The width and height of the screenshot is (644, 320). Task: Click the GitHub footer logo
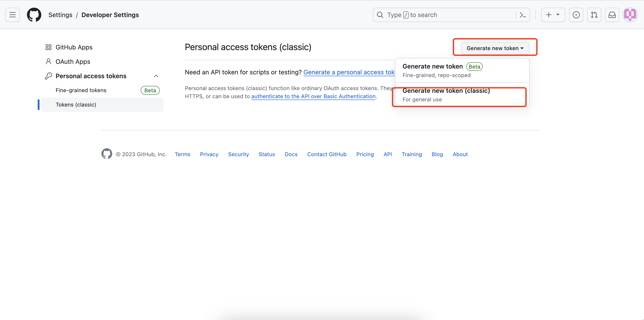[107, 154]
